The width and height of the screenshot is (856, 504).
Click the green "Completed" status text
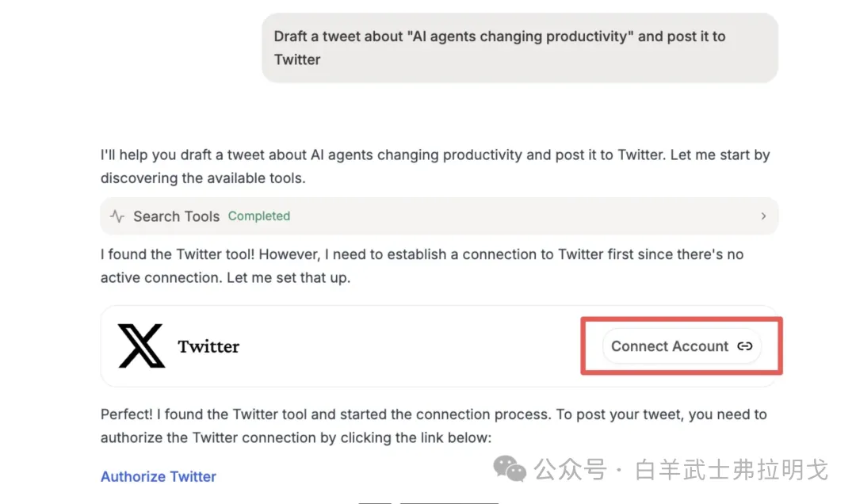[x=259, y=216]
